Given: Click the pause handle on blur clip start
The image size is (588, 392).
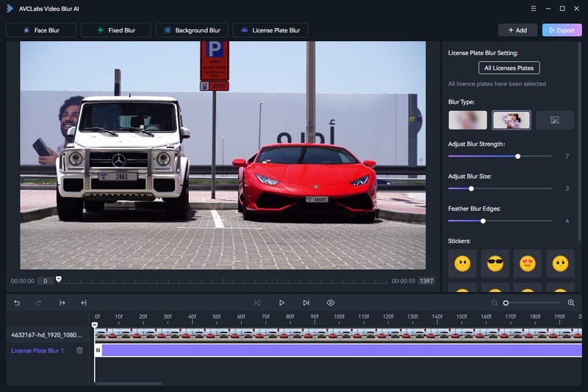Looking at the screenshot, I should tap(98, 350).
